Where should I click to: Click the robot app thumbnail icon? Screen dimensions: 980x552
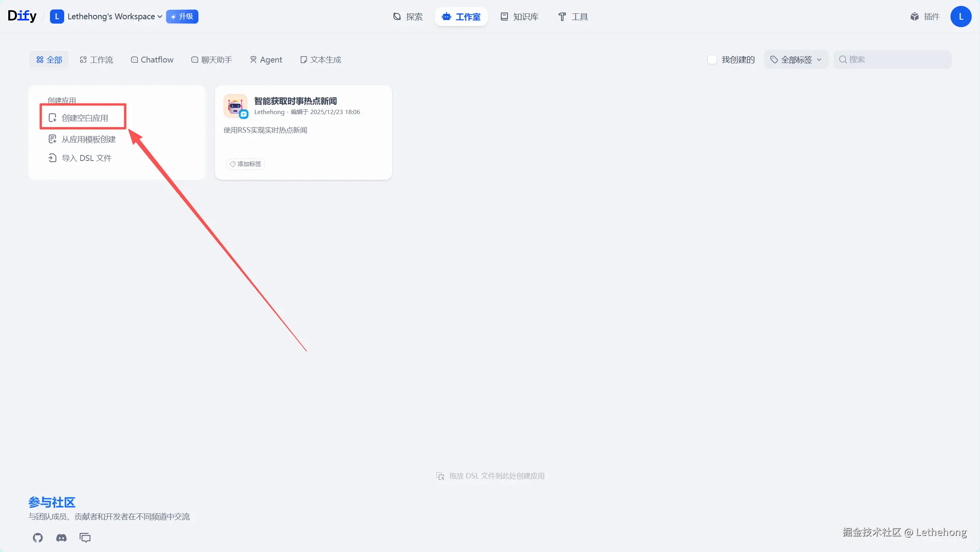(x=235, y=105)
